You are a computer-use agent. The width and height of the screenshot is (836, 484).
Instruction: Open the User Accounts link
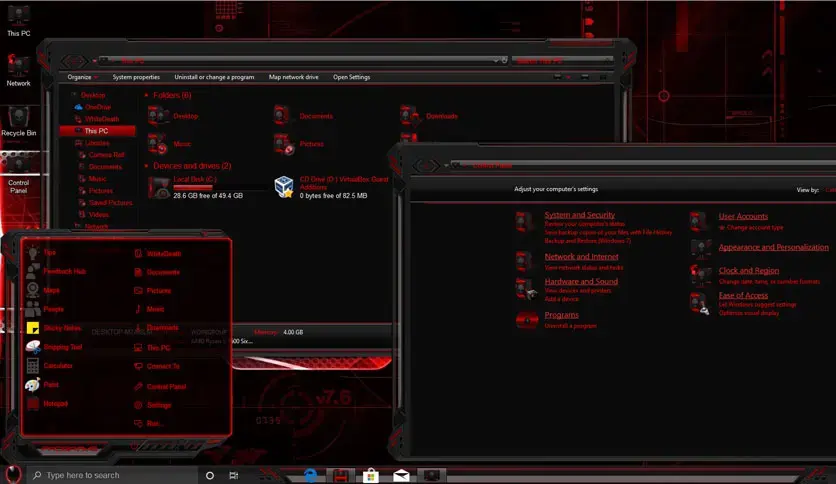tap(743, 216)
